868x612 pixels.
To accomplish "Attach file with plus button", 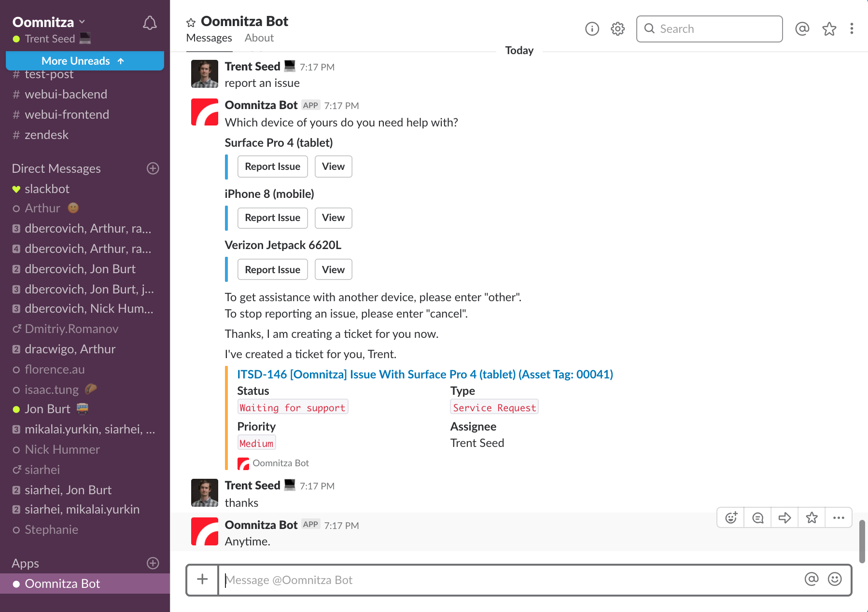I will point(203,580).
